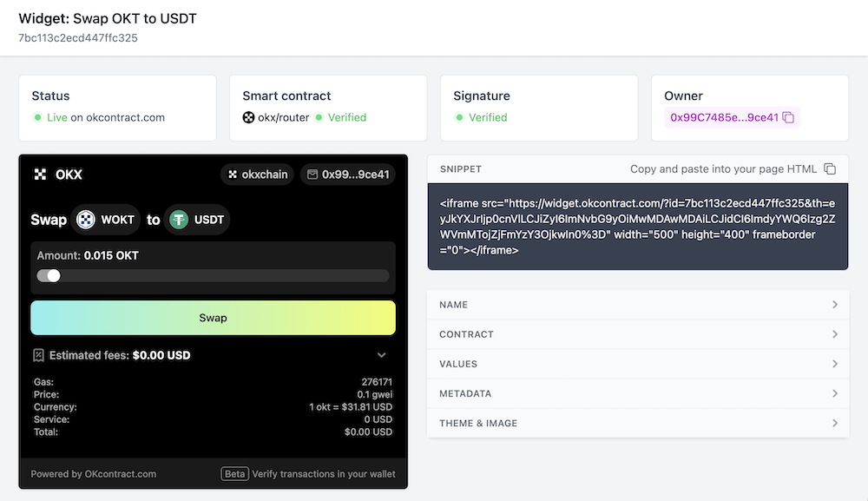The image size is (868, 501).
Task: Click the OKX logo in the widget header
Action: point(40,175)
